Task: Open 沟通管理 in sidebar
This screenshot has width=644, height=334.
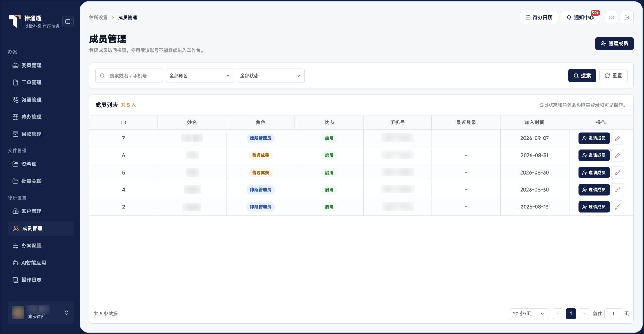Action: pyautogui.click(x=41, y=100)
